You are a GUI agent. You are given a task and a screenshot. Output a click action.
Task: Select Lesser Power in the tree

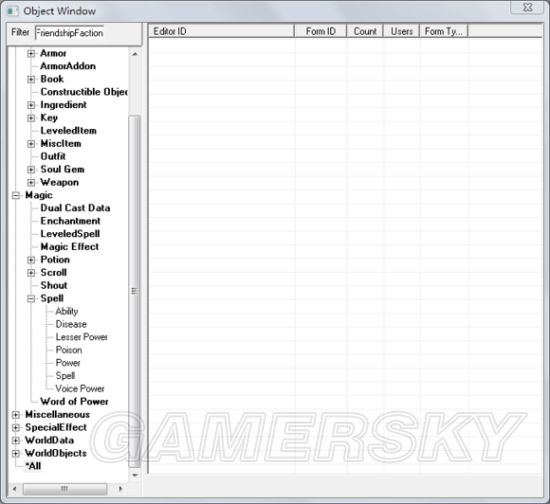(x=81, y=337)
